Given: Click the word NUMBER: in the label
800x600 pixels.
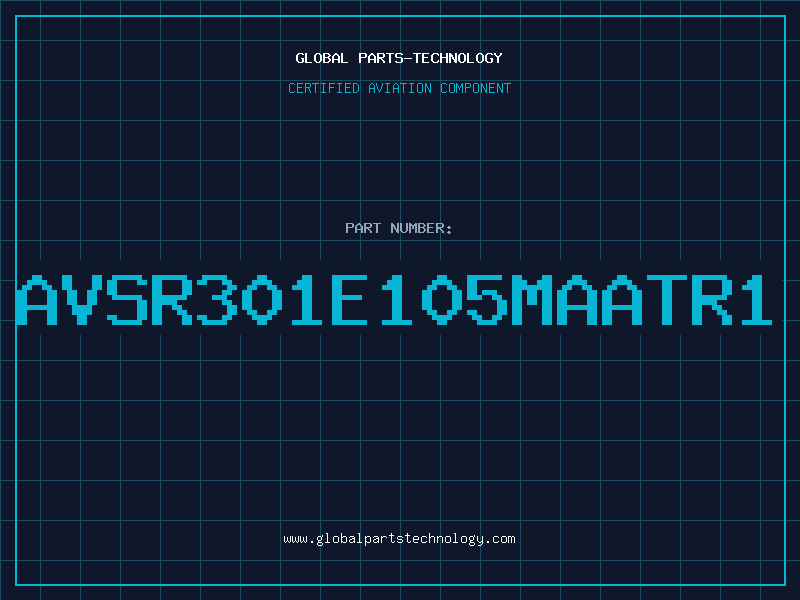Looking at the screenshot, I should [419, 228].
